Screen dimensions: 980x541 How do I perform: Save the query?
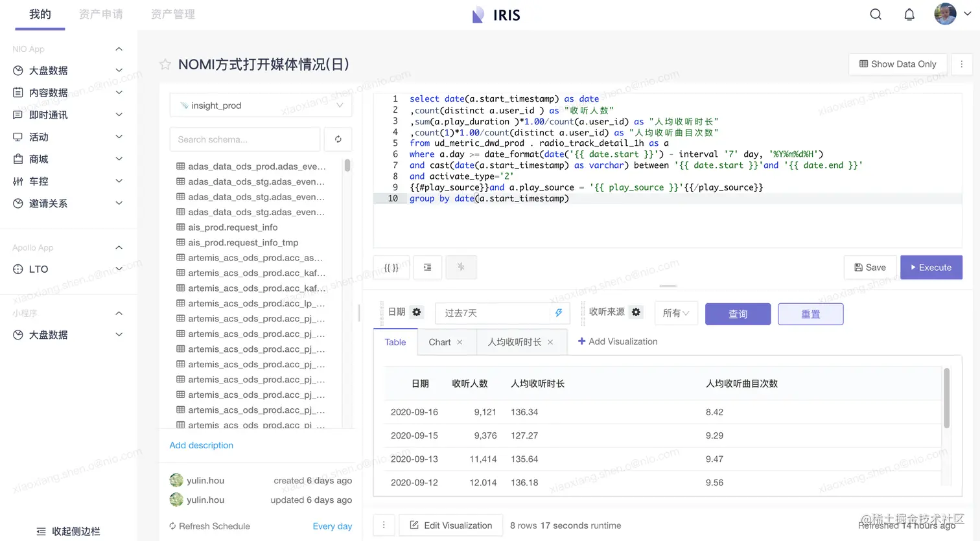click(870, 268)
